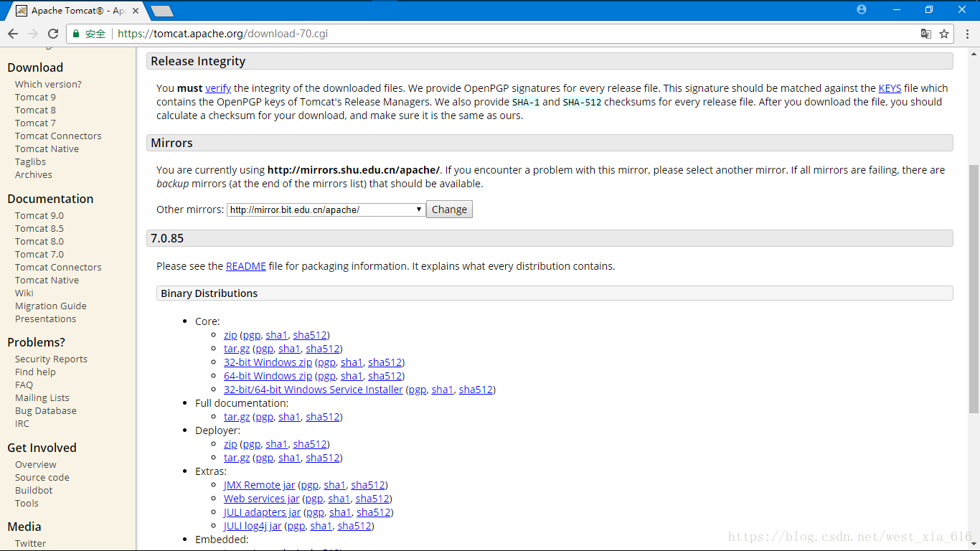Viewport: 980px width, 551px height.
Task: Open a new tab button
Action: (162, 11)
